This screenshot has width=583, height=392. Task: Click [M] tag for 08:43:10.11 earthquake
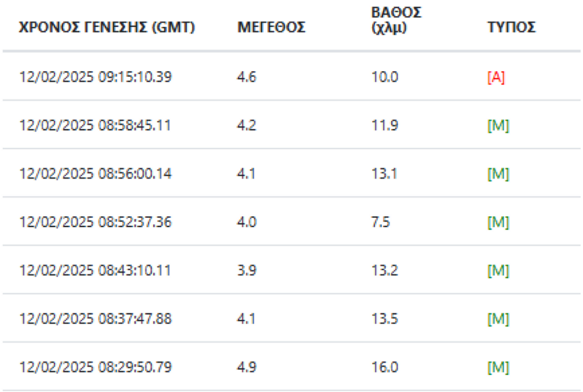click(x=499, y=271)
